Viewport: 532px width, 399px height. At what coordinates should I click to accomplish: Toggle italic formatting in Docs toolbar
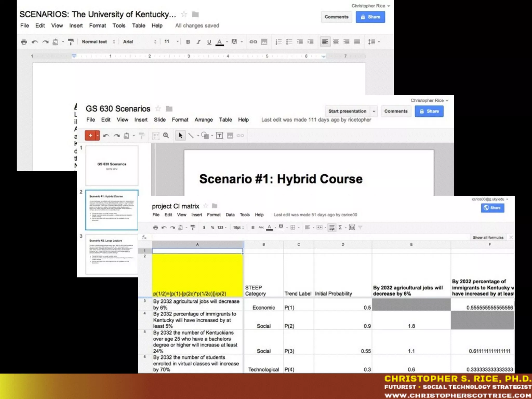pos(198,42)
